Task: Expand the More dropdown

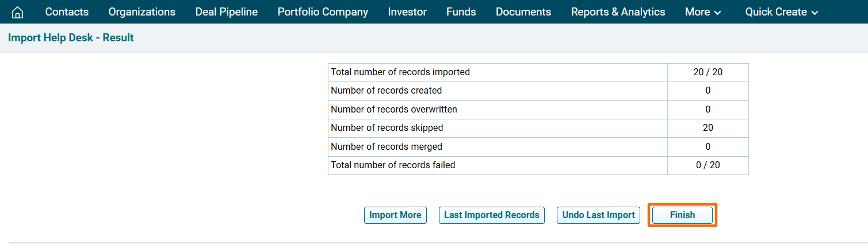Action: 703,12
